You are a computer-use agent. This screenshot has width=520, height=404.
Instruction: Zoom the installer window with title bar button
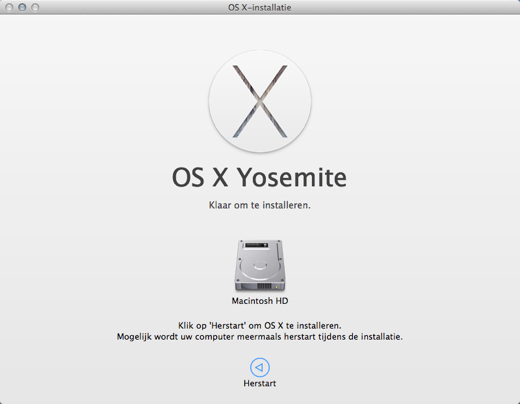(35, 7)
